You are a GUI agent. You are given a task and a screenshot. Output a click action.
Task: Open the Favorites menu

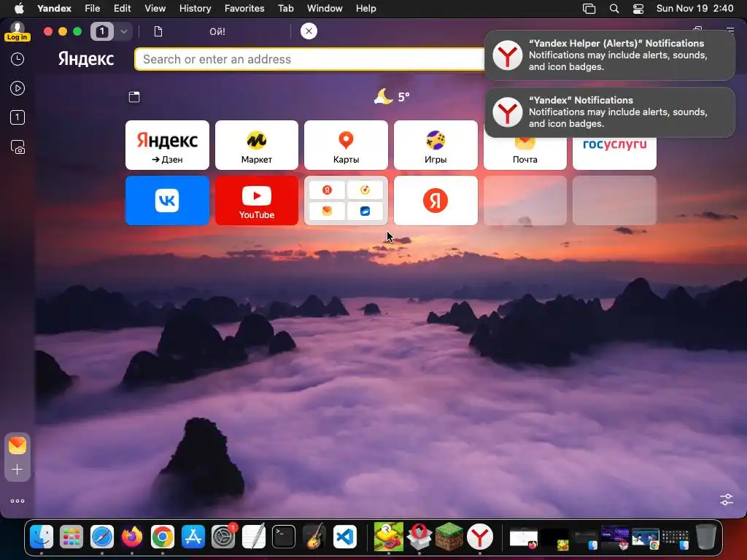pyautogui.click(x=244, y=9)
